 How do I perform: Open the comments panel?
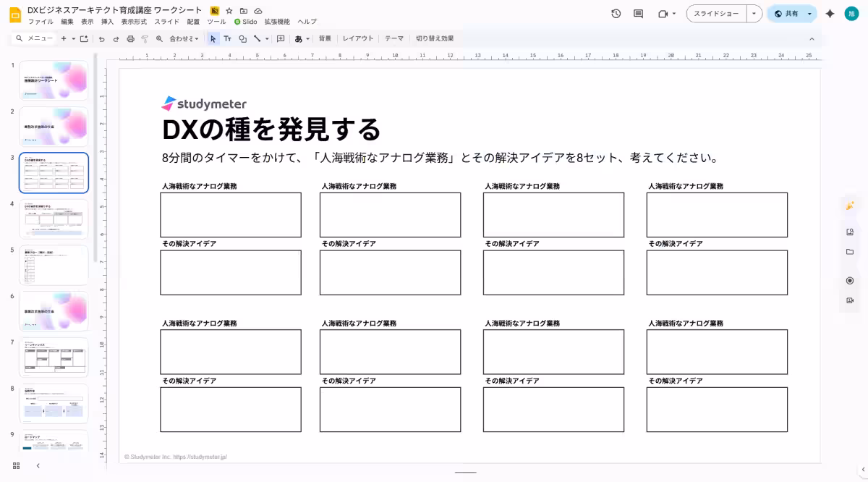pyautogui.click(x=639, y=12)
